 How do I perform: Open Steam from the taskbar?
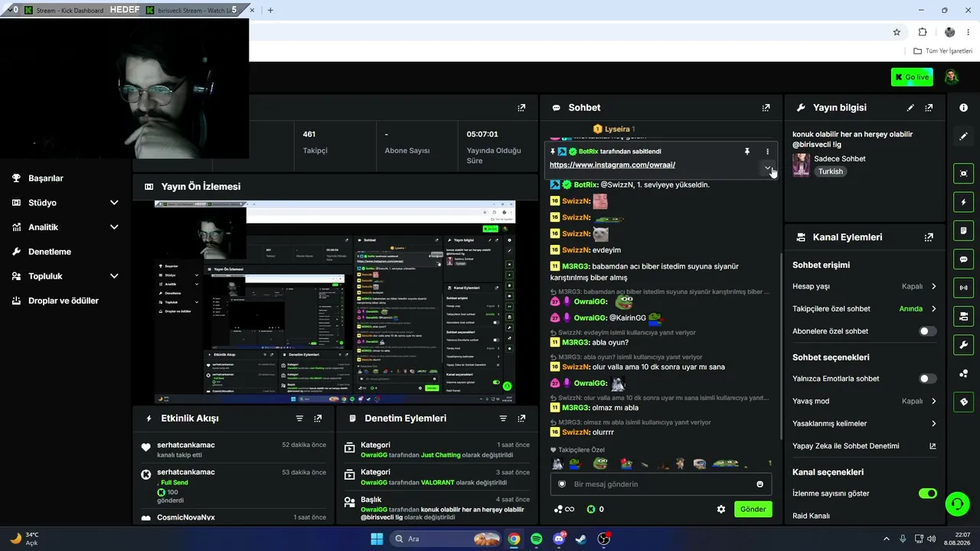click(x=581, y=539)
